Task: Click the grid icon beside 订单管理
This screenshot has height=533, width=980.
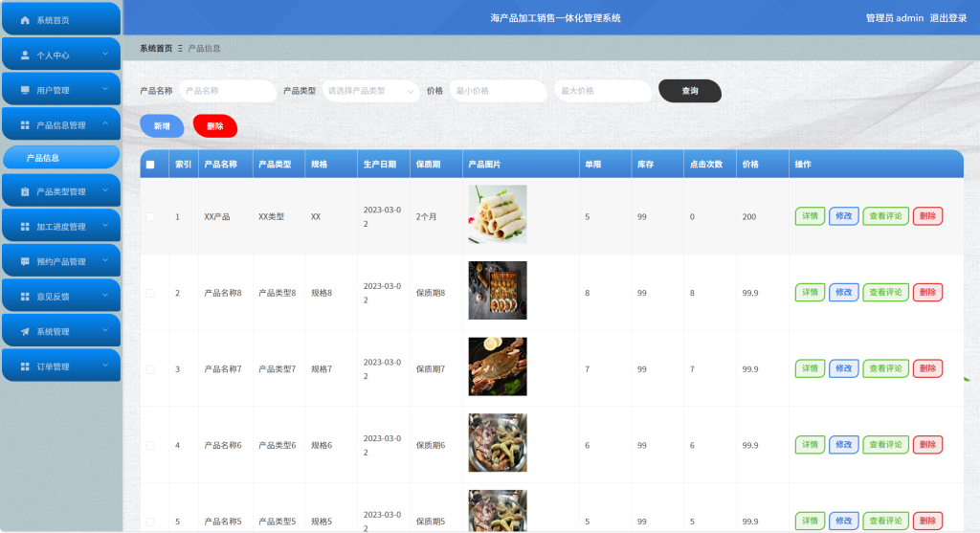Action: click(25, 366)
